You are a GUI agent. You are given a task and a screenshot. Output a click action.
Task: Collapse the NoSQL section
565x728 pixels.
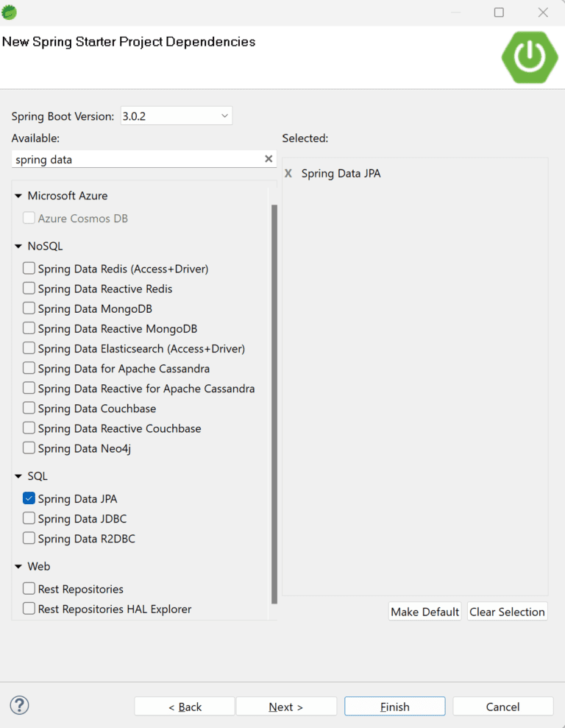16,245
